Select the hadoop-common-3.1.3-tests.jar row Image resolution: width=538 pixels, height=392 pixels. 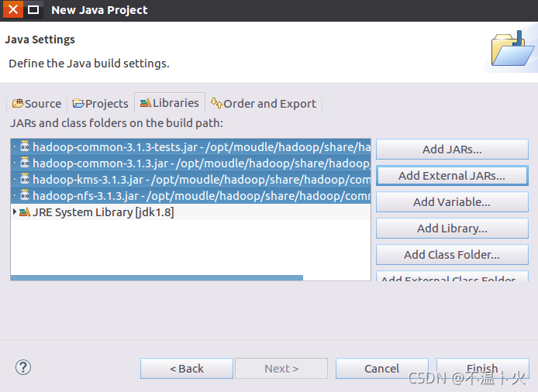pyautogui.click(x=191, y=146)
